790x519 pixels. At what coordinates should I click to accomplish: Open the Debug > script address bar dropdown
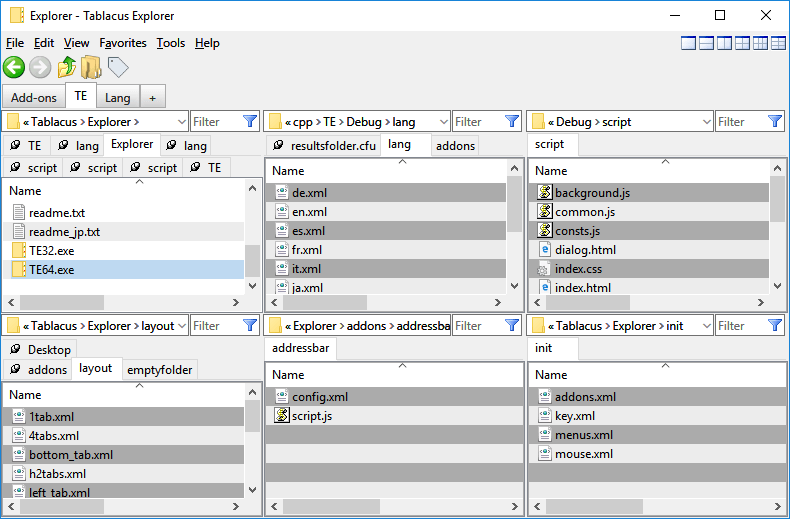(704, 122)
